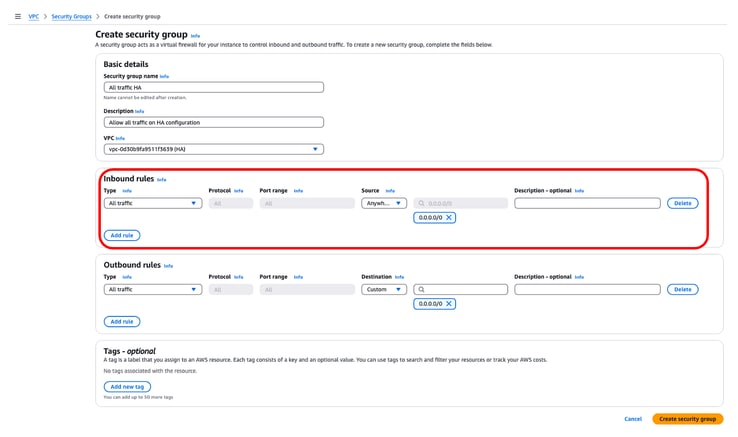738x437 pixels.
Task: Select the Create security group breadcrumb text
Action: (132, 16)
